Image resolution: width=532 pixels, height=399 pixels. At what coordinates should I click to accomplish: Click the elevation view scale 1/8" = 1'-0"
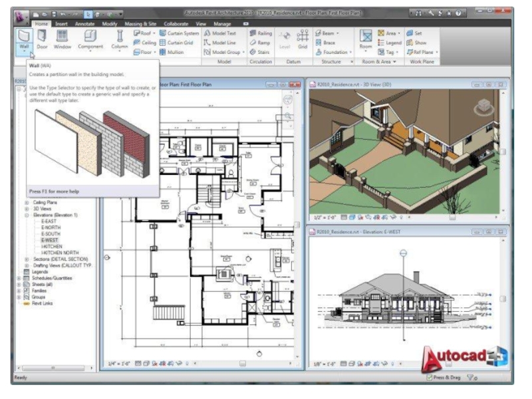(x=325, y=364)
